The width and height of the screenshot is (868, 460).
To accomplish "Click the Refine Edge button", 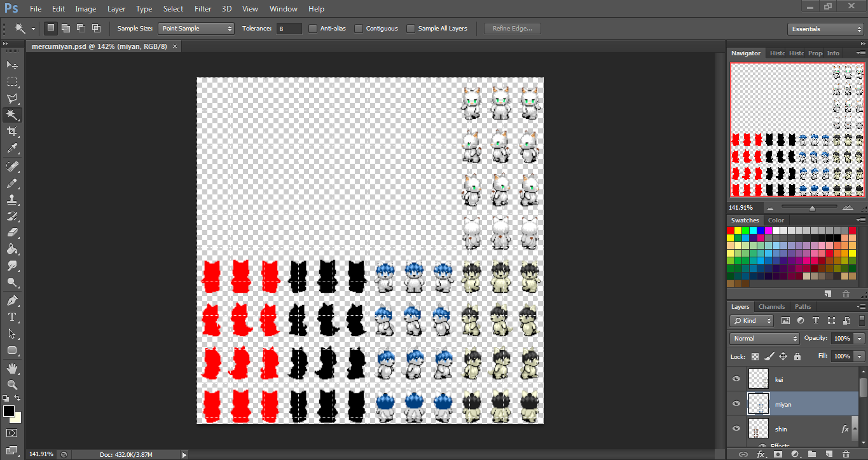I will (512, 29).
